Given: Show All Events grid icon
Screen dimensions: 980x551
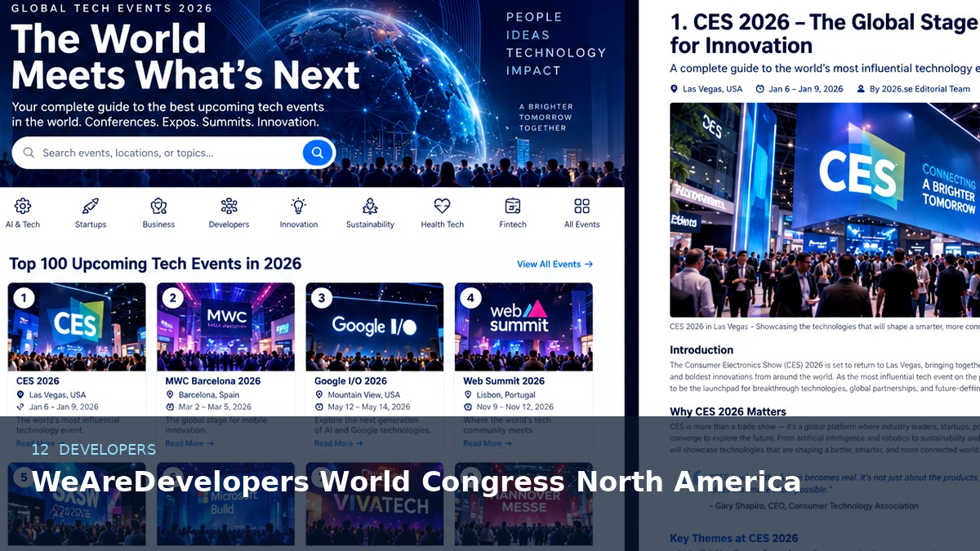Looking at the screenshot, I should pos(581,206).
